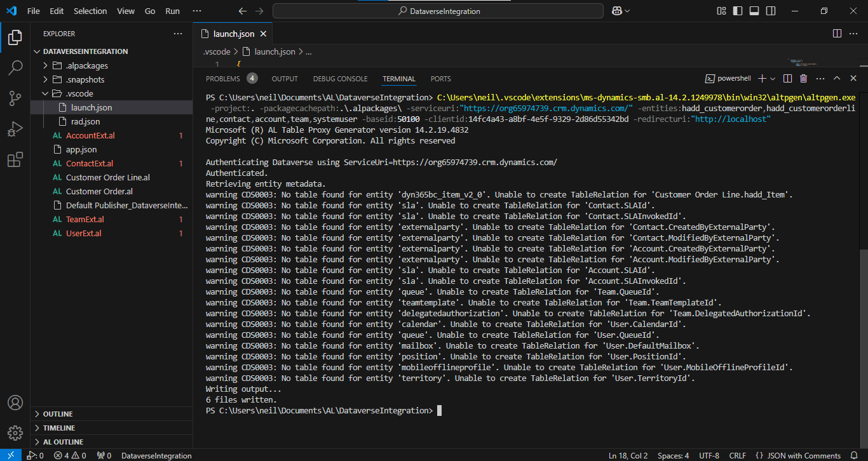Viewport: 868px width, 461px height.
Task: Open the new terminal launch profile dropdown
Action: (773, 79)
